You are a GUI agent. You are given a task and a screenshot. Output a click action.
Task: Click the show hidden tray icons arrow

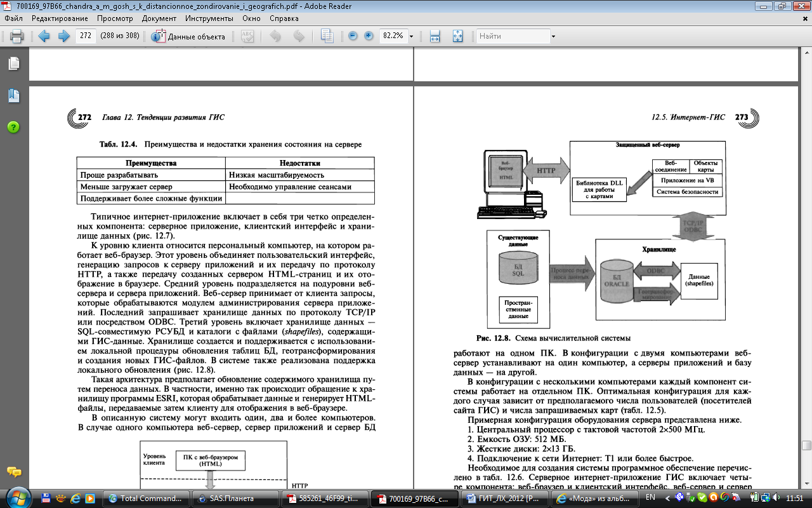click(666, 498)
